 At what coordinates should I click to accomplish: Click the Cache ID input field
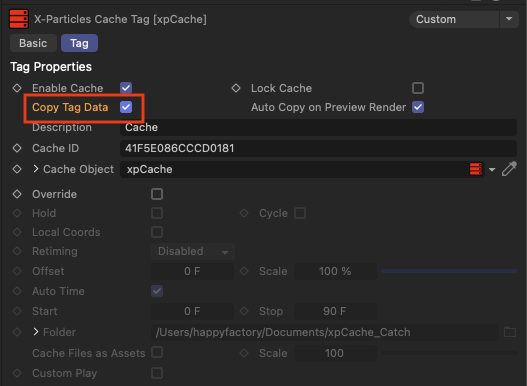318,148
